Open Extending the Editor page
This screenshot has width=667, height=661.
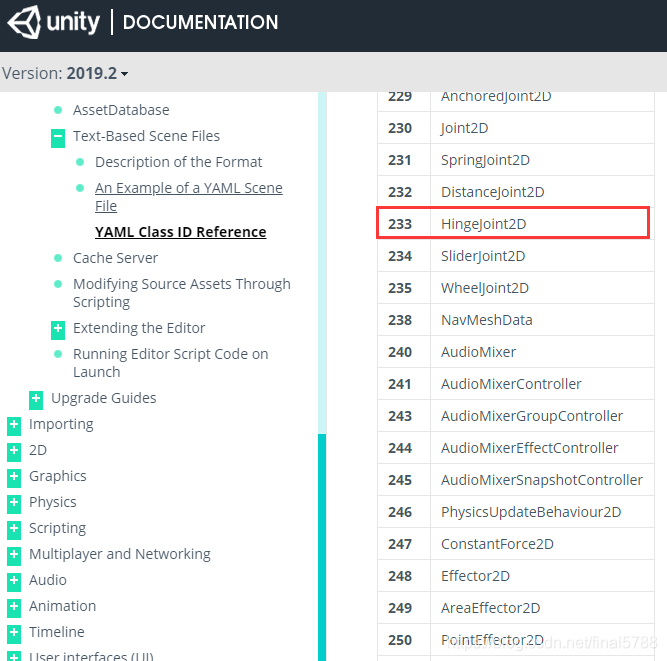click(139, 328)
